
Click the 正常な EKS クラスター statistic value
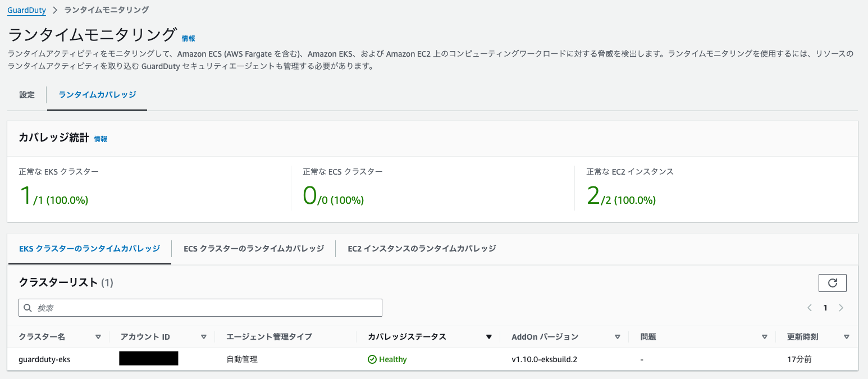(53, 197)
